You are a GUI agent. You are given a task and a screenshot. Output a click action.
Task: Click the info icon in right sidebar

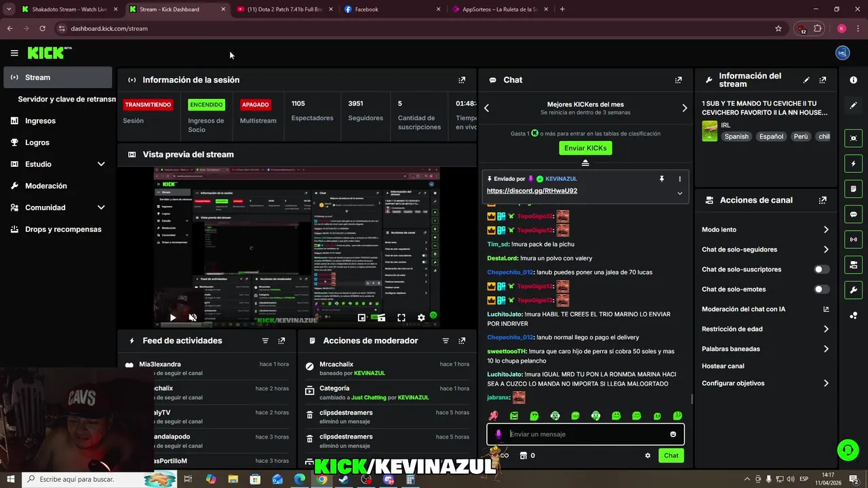853,80
